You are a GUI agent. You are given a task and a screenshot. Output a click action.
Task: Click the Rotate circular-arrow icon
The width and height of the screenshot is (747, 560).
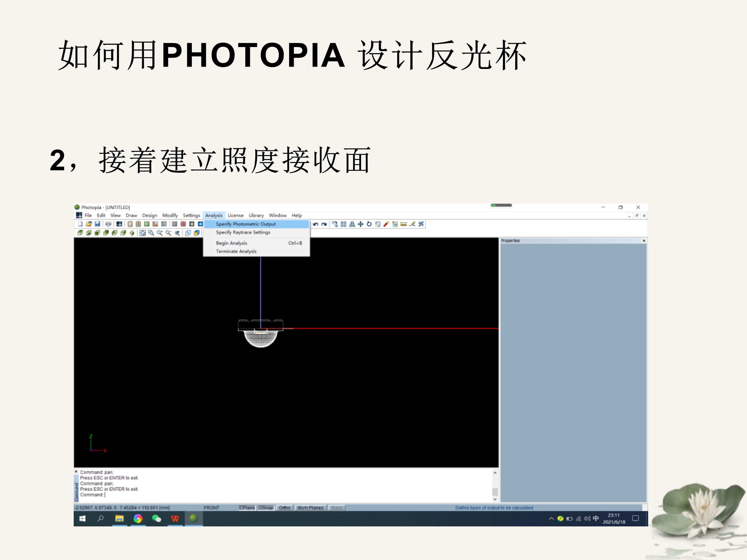click(x=369, y=224)
